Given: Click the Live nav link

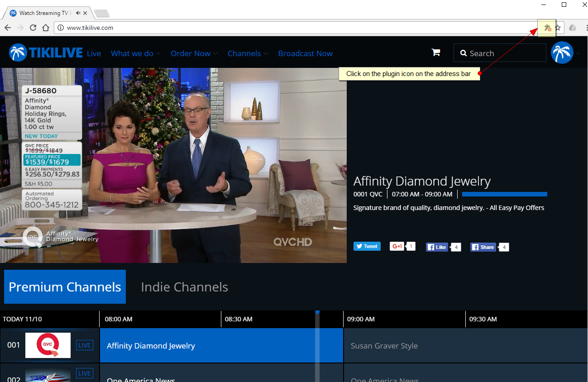Looking at the screenshot, I should (94, 53).
